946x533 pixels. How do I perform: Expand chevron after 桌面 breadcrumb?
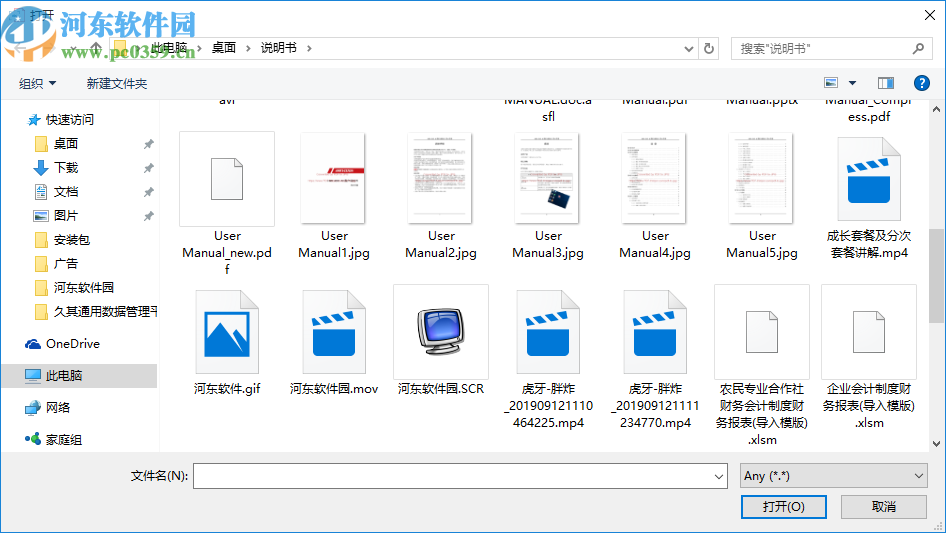(248, 48)
